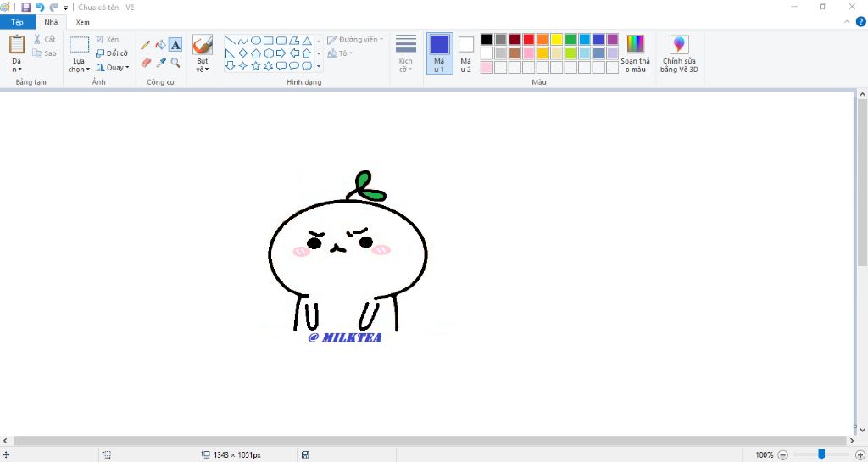Click the Đổi cỡ resize button
The width and height of the screenshot is (868, 462).
tap(112, 53)
